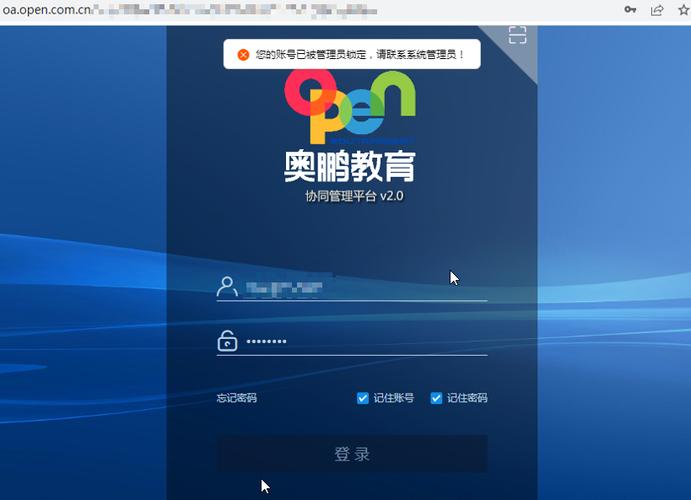Click the user avatar icon beside username field

click(227, 287)
